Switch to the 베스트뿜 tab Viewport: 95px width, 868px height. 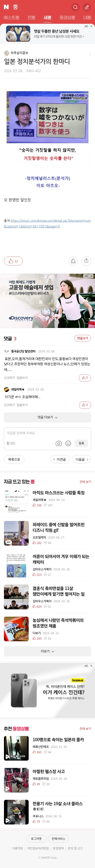(11, 18)
